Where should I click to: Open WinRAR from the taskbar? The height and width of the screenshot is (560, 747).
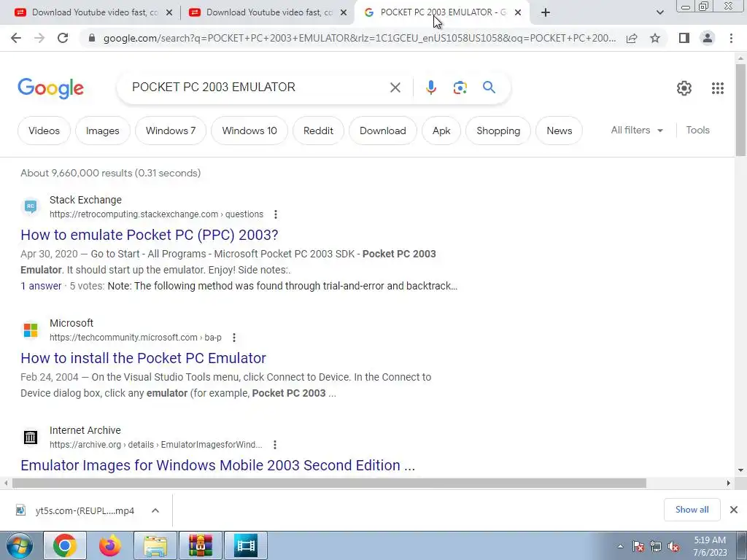200,545
